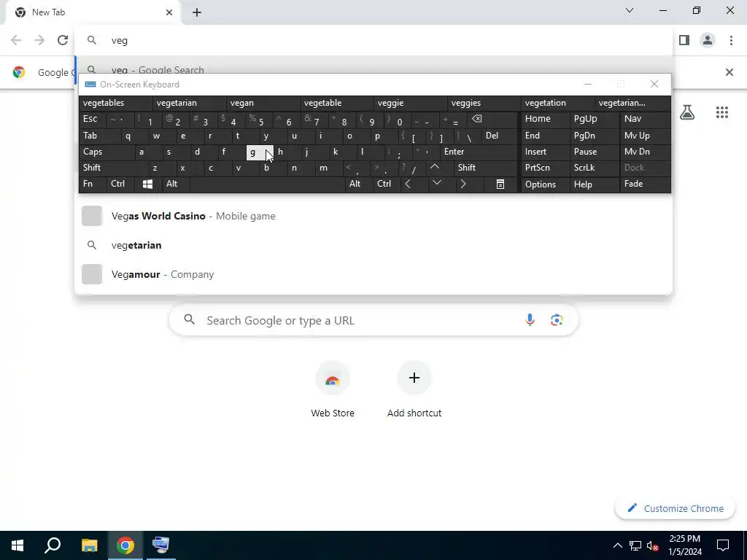Choose 'vegetables' keyboard prediction
This screenshot has height=560, width=747.
116,103
